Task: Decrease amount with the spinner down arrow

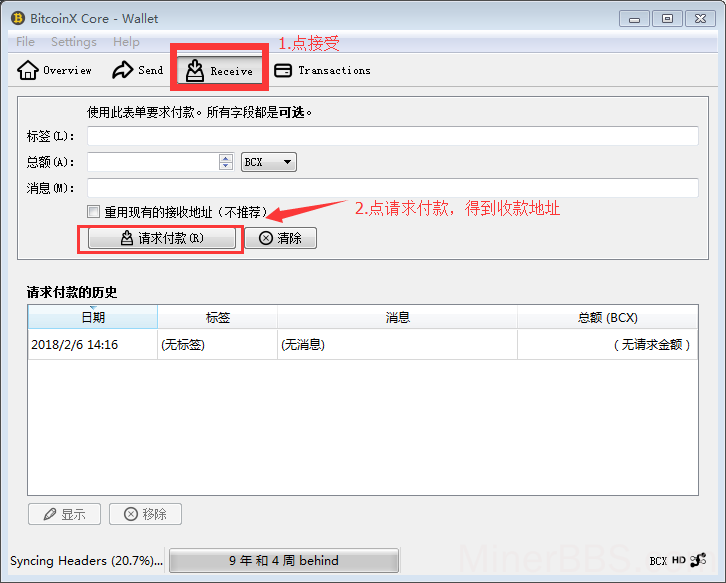Action: coord(226,166)
